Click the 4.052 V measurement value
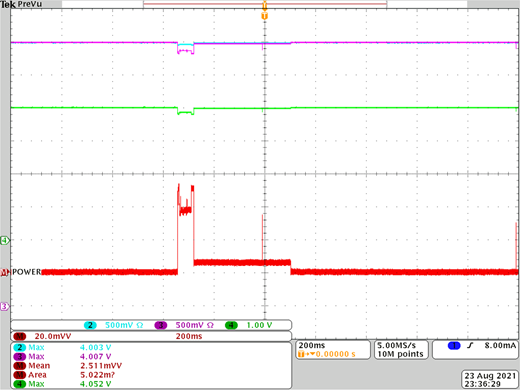The height and width of the screenshot is (390, 520). point(96,384)
